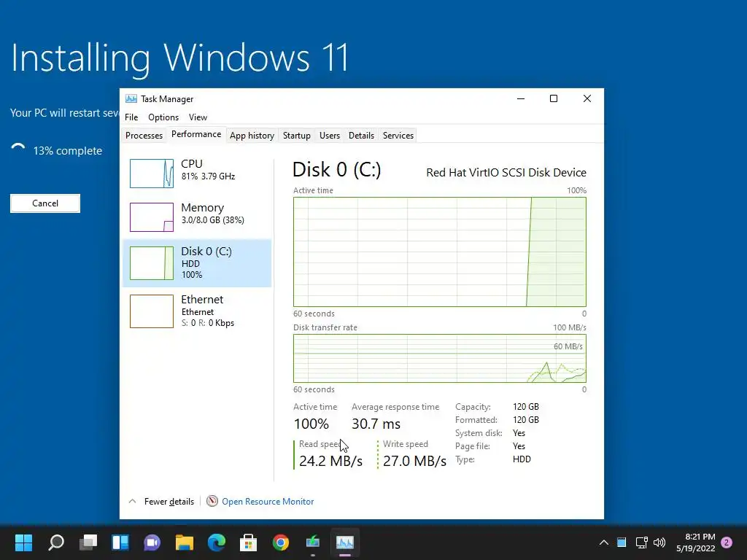Launch Teams Chat from taskbar
Viewport: 747px width, 560px height.
pyautogui.click(x=152, y=542)
